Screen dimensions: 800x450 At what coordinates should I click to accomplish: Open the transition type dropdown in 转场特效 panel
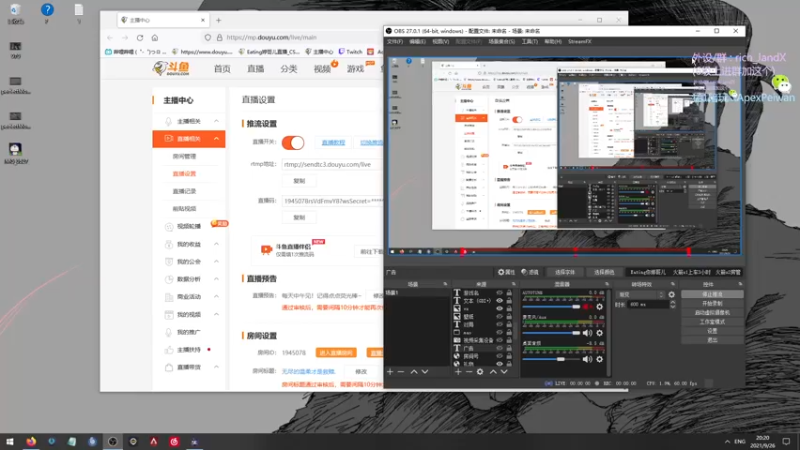pyautogui.click(x=640, y=295)
